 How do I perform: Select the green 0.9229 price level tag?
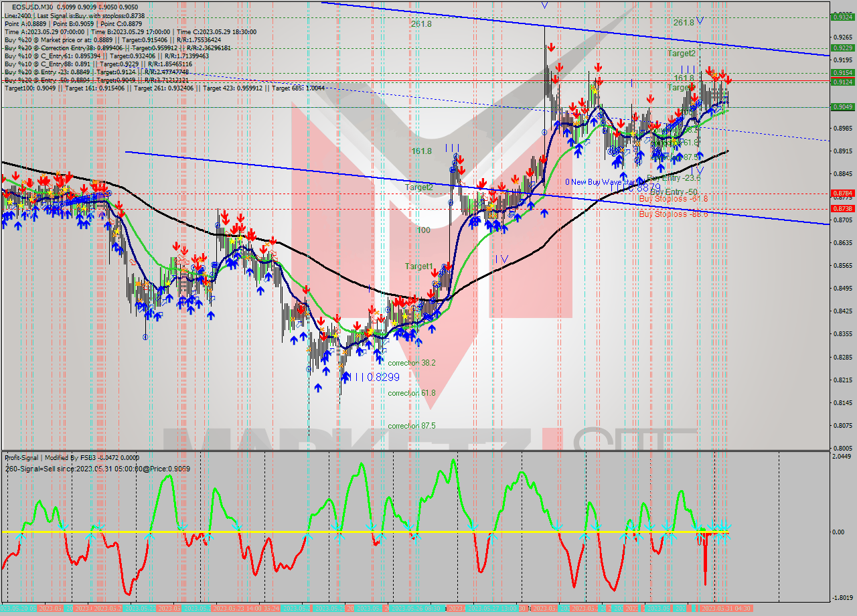[841, 48]
